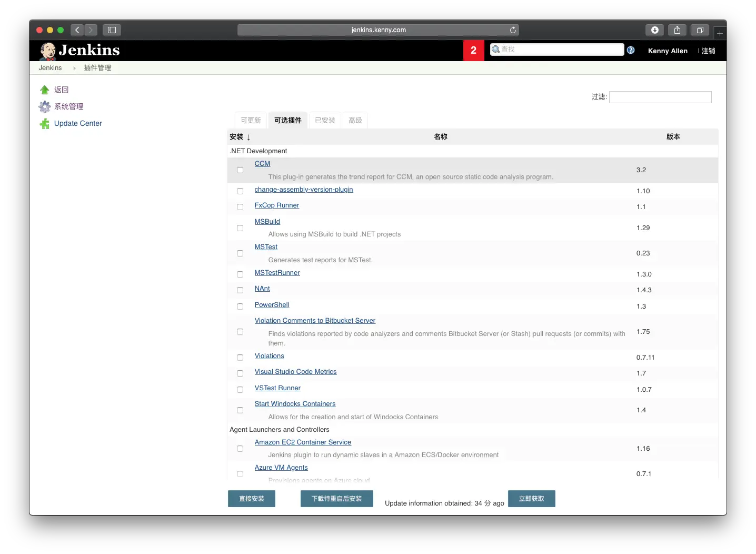Click the jenkins.kenny.com address bar
756x554 pixels.
click(378, 30)
